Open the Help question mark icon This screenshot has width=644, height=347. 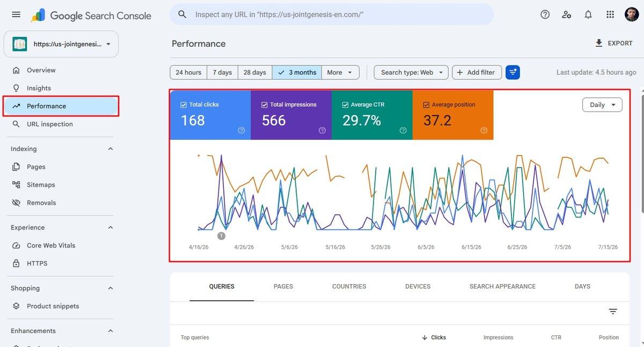pyautogui.click(x=545, y=15)
